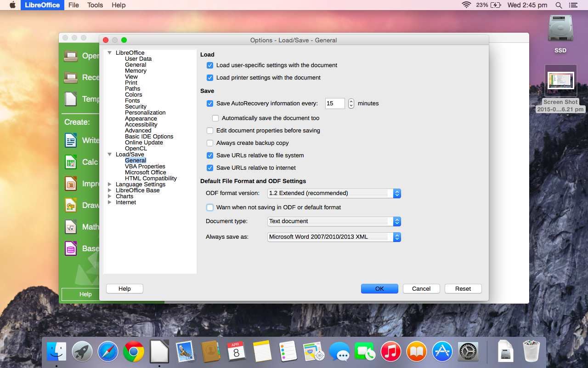Click the AutoRecovery minutes input field
This screenshot has height=368, width=588.
point(335,103)
